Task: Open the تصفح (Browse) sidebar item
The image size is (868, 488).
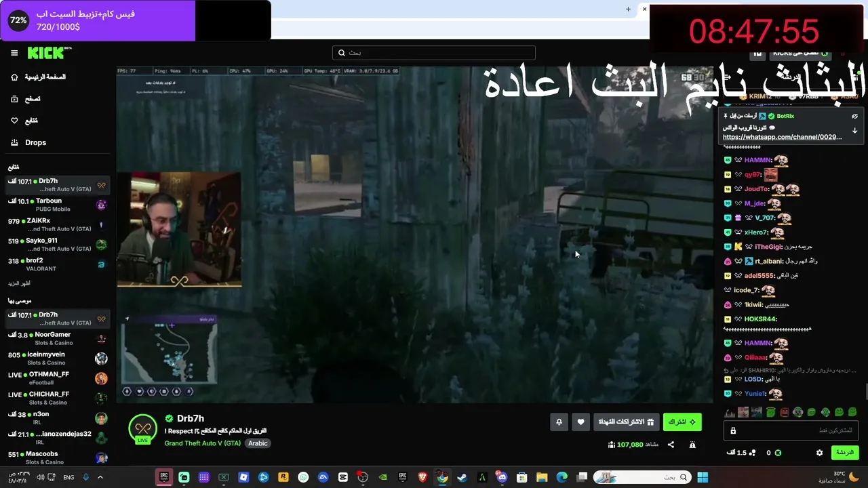Action: tap(26, 99)
